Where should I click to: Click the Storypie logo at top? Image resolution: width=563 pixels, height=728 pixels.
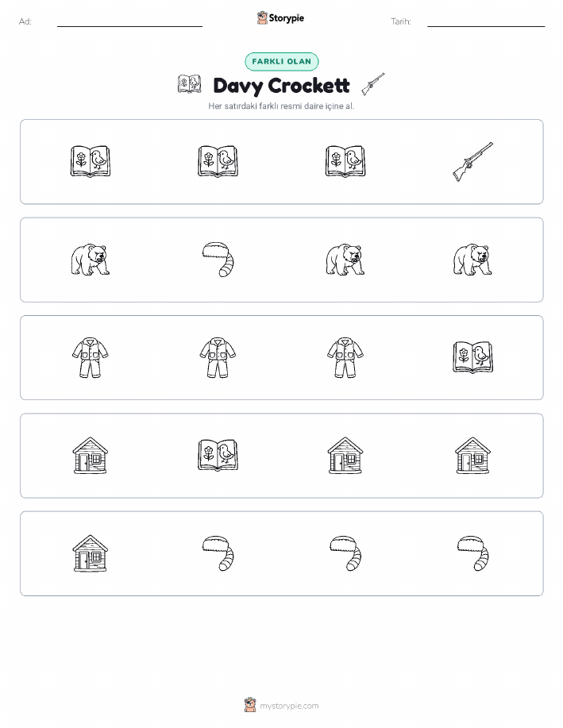pos(280,18)
